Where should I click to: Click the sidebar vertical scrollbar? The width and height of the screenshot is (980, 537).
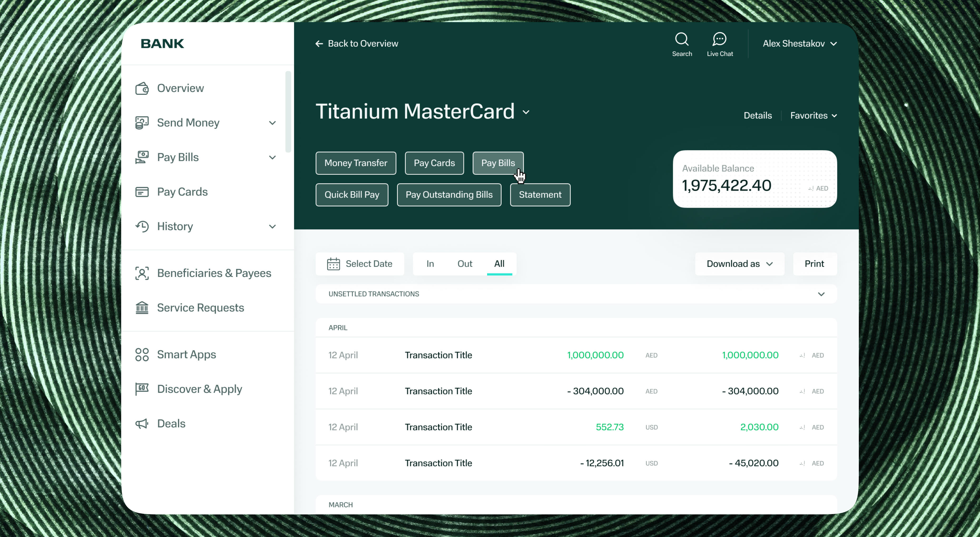pos(288,112)
